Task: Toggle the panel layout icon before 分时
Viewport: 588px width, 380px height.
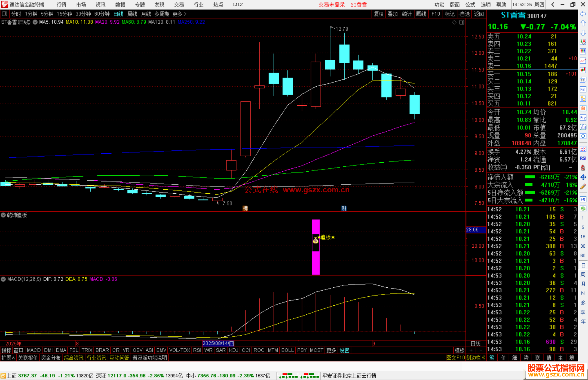Action: pyautogui.click(x=5, y=14)
